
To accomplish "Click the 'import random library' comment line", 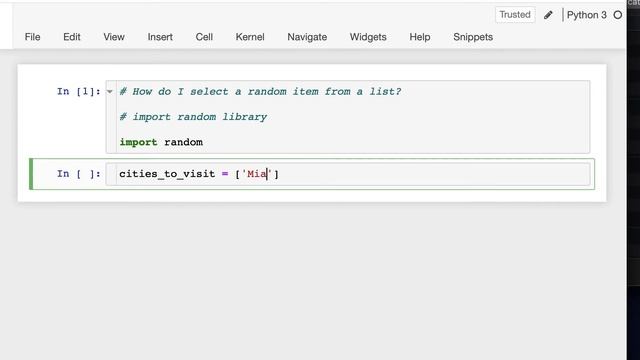I will (193, 117).
